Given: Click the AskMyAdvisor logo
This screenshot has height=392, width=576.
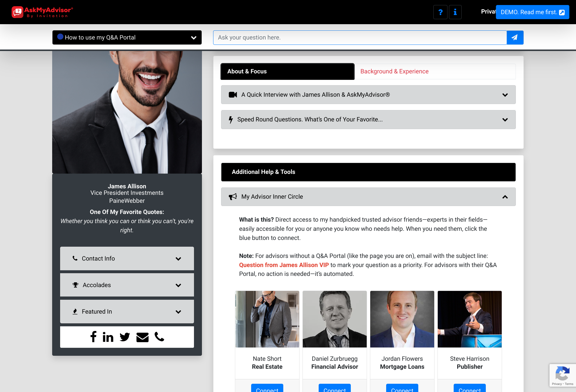Looking at the screenshot, I should coord(42,12).
